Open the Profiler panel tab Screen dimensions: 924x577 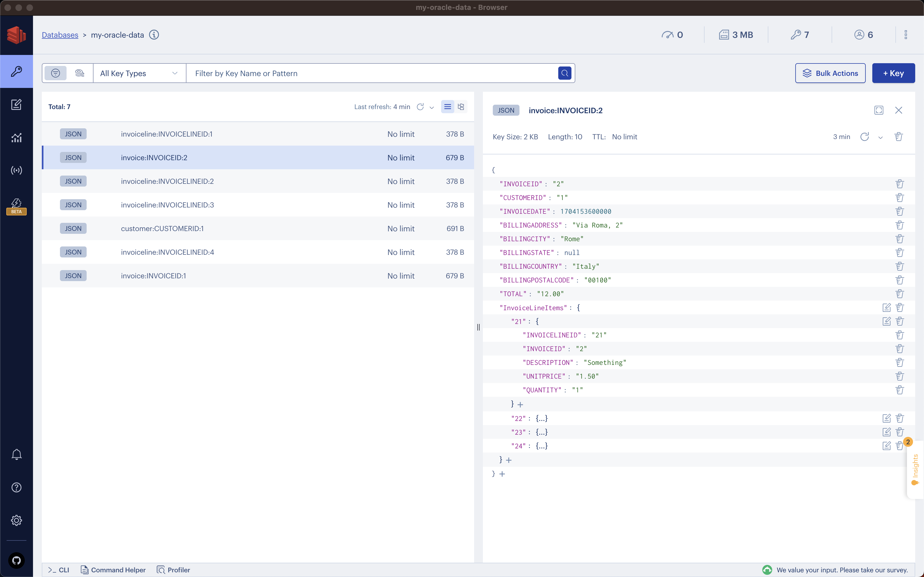point(174,570)
